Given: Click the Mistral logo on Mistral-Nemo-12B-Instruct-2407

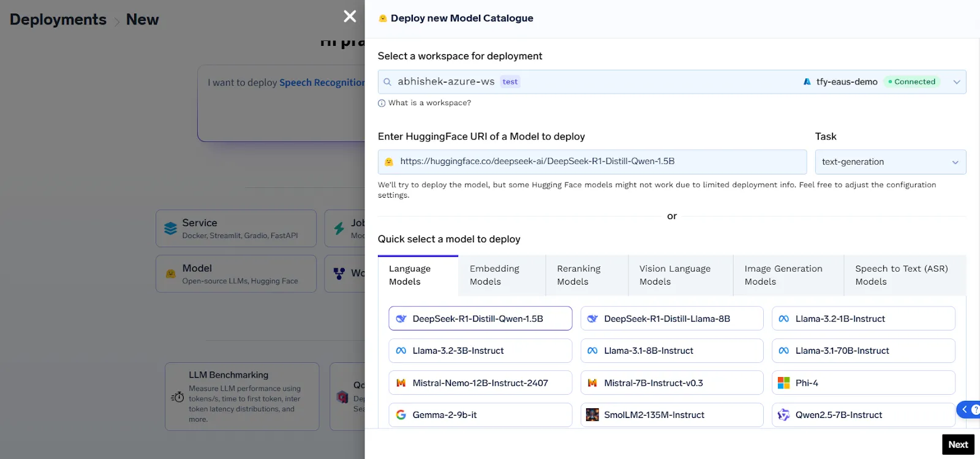Looking at the screenshot, I should coord(401,383).
